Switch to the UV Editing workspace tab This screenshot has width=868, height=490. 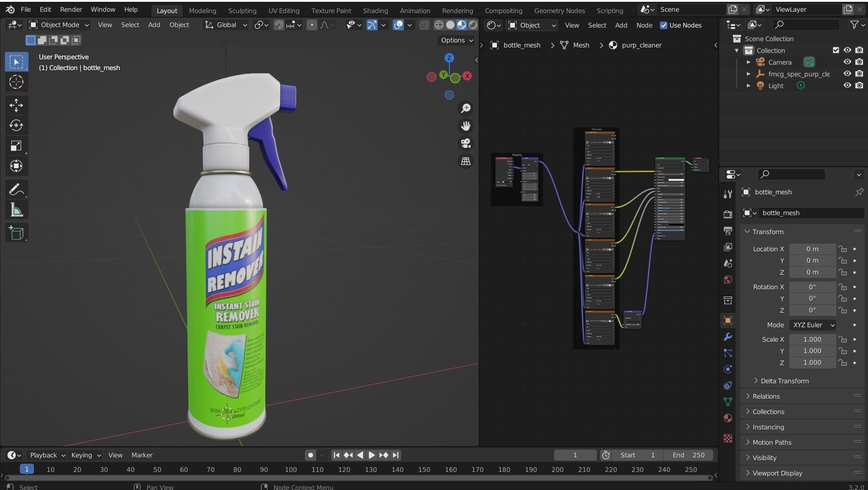click(284, 10)
